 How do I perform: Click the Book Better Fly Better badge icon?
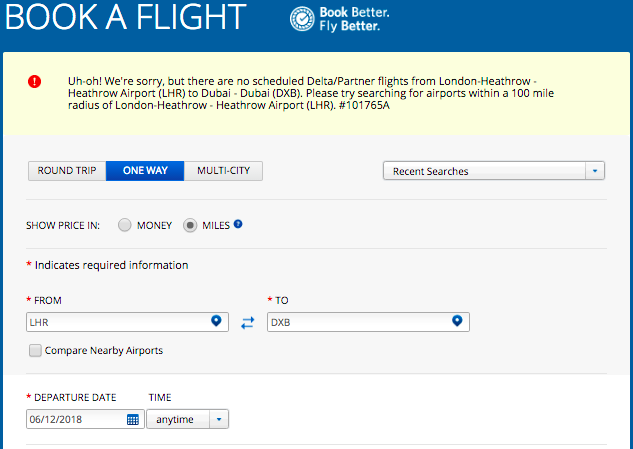click(302, 19)
